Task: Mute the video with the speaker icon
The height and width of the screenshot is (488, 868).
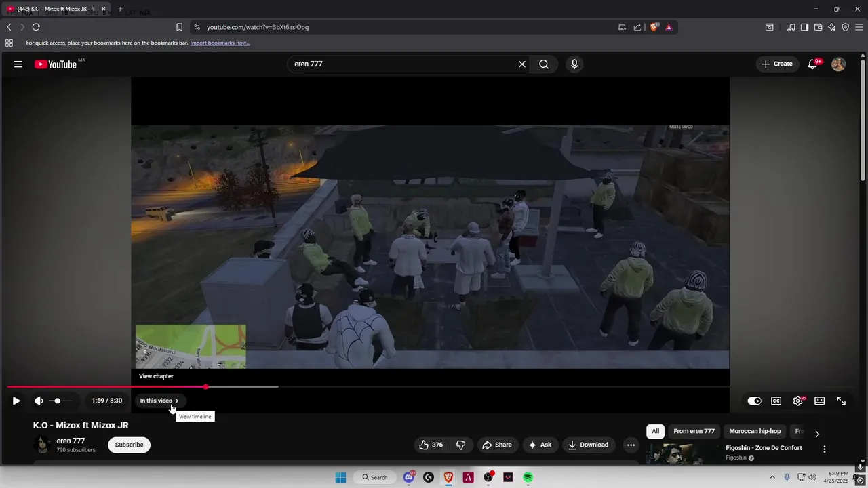Action: [39, 401]
